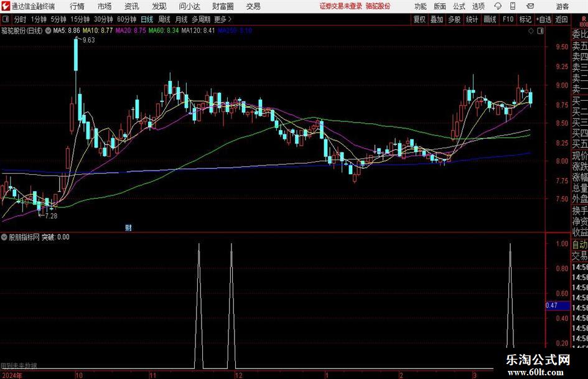588x379 pixels.
Task: Switch to 15分钟 period
Action: 80,19
